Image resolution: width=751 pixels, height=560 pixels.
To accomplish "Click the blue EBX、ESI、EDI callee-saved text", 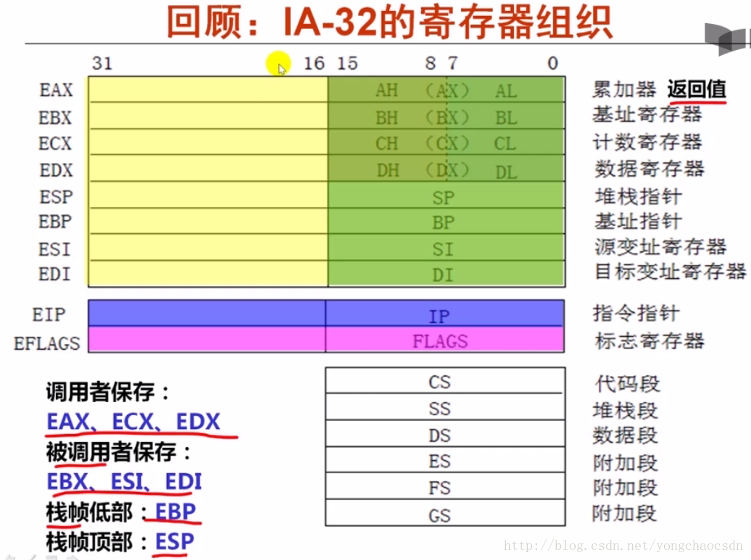I will [123, 482].
